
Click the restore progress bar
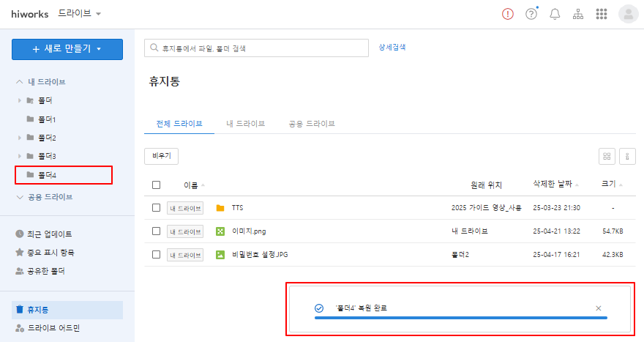point(460,318)
